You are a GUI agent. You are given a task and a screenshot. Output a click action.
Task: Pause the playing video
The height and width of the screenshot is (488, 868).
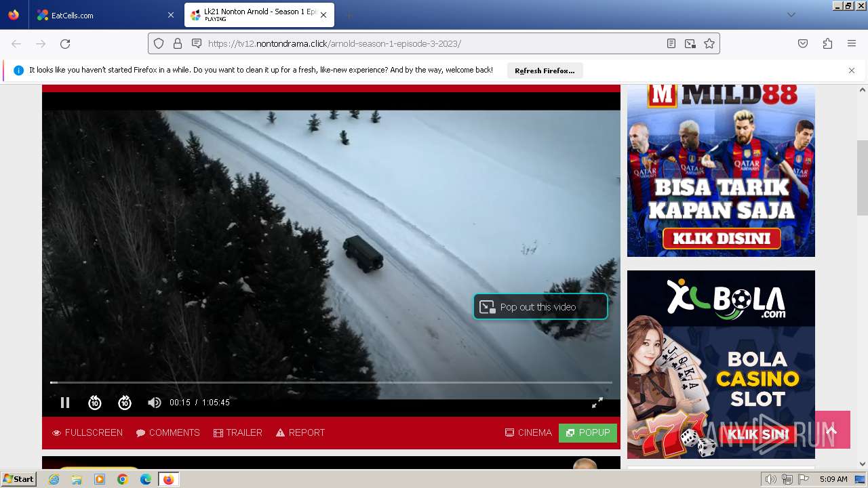pyautogui.click(x=65, y=403)
